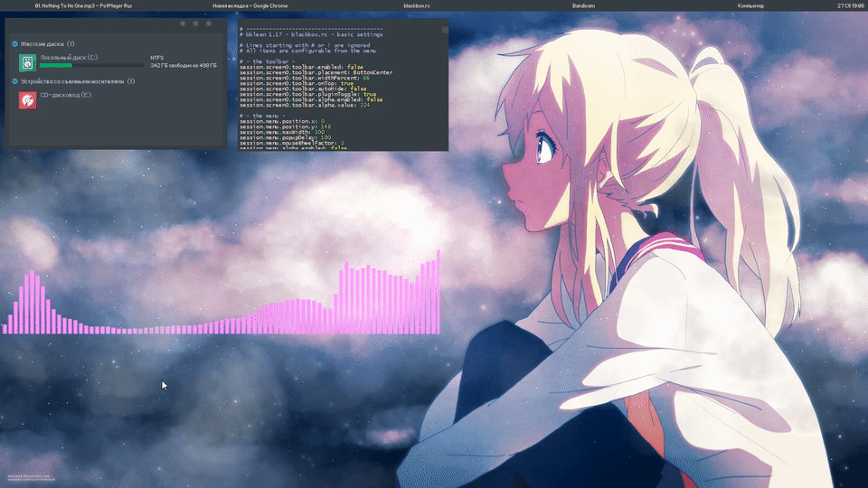Switch to the Bandicam task in the top bar
Viewport: 868px width, 488px height.
pyautogui.click(x=583, y=5)
